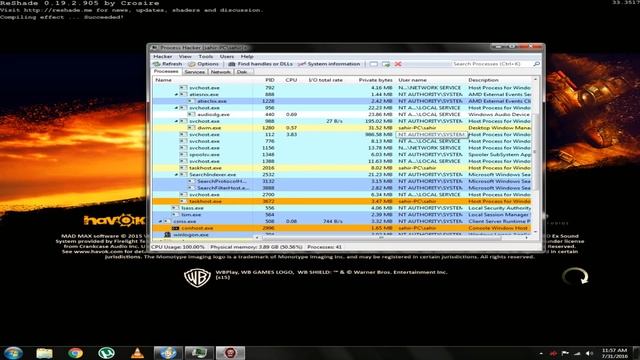This screenshot has width=640, height=360.
Task: Collapse the SearchIndexer.exe tree node
Action: point(177,175)
